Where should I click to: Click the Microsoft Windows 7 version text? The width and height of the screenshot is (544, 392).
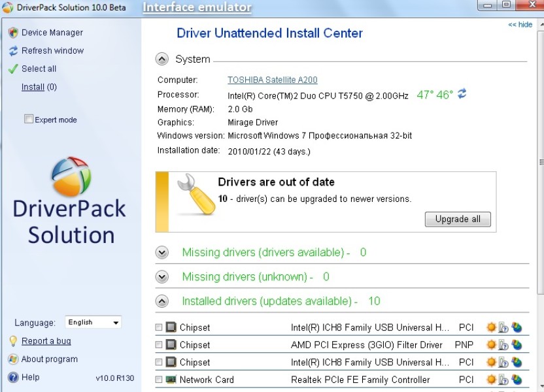pyautogui.click(x=320, y=135)
